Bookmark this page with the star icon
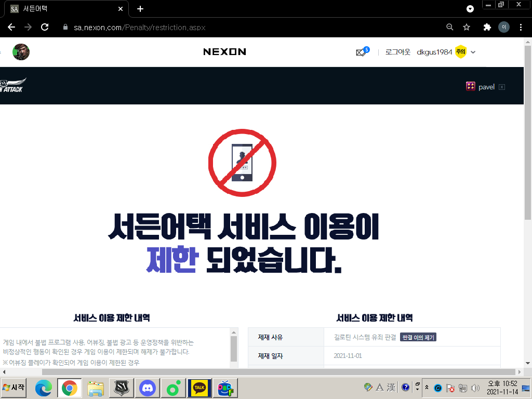Screen dimensions: 532x399 click(467, 27)
